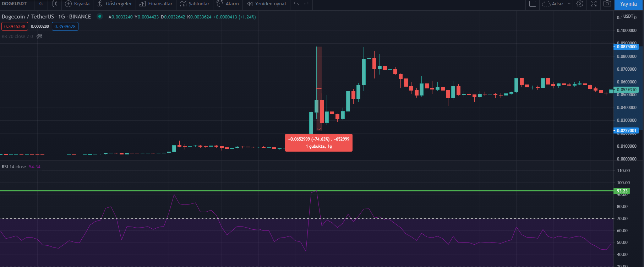
Task: Select the red price range measurement label
Action: [x=319, y=143]
